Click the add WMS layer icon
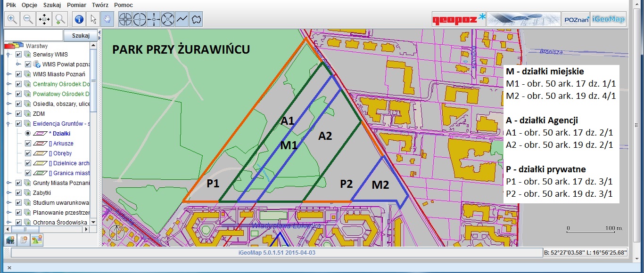This screenshot has width=644, height=273. [x=10, y=240]
